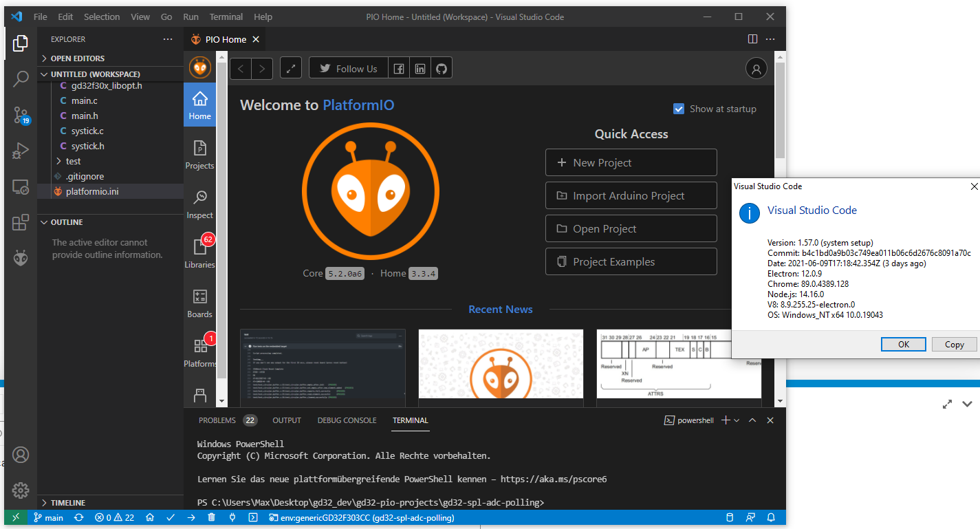Expand PIO Home with the fullscreen arrows icon
Image resolution: width=980 pixels, height=529 pixels.
tap(291, 68)
